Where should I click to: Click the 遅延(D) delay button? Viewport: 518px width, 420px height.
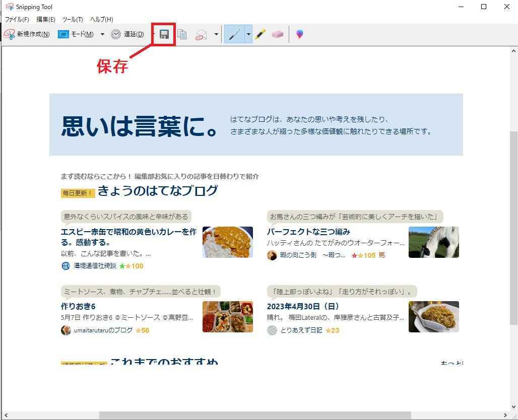click(127, 34)
